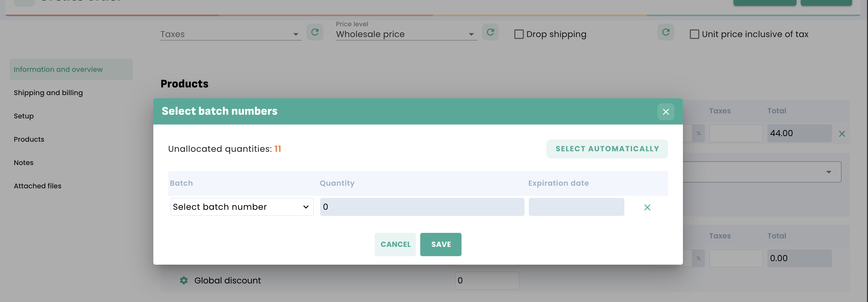Open the Select batch number dropdown
Viewport: 868px width, 302px height.
(x=241, y=207)
